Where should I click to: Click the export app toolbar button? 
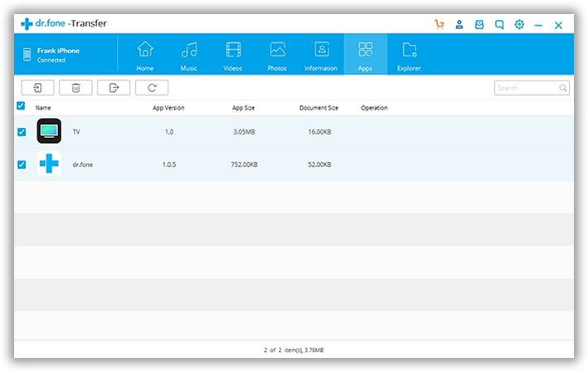click(114, 88)
